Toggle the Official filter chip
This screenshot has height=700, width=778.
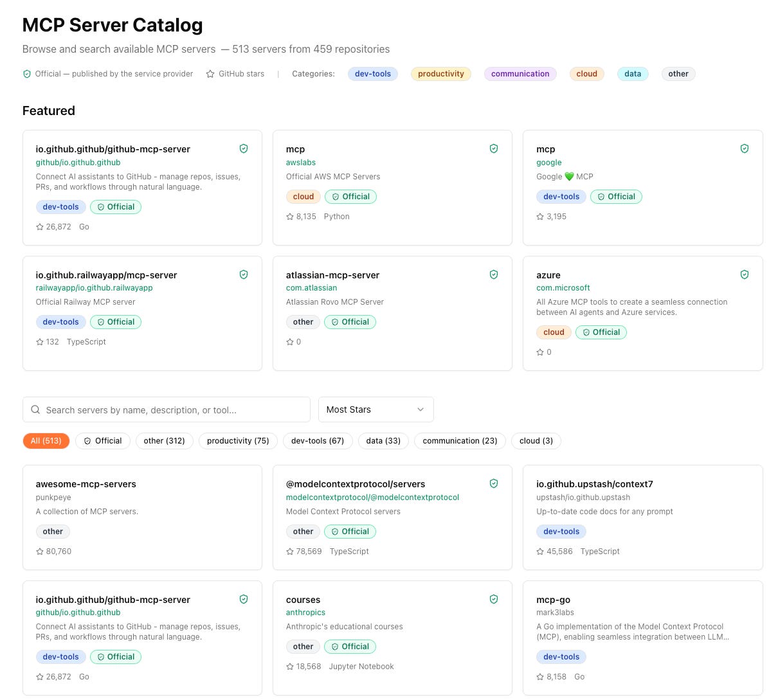(x=103, y=441)
